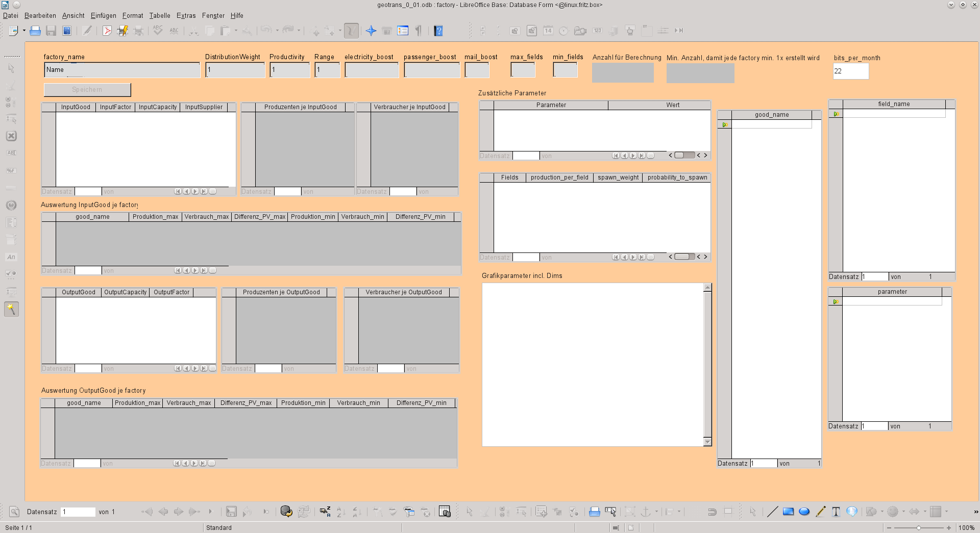Open the Extras menu
This screenshot has width=980, height=533.
[186, 16]
